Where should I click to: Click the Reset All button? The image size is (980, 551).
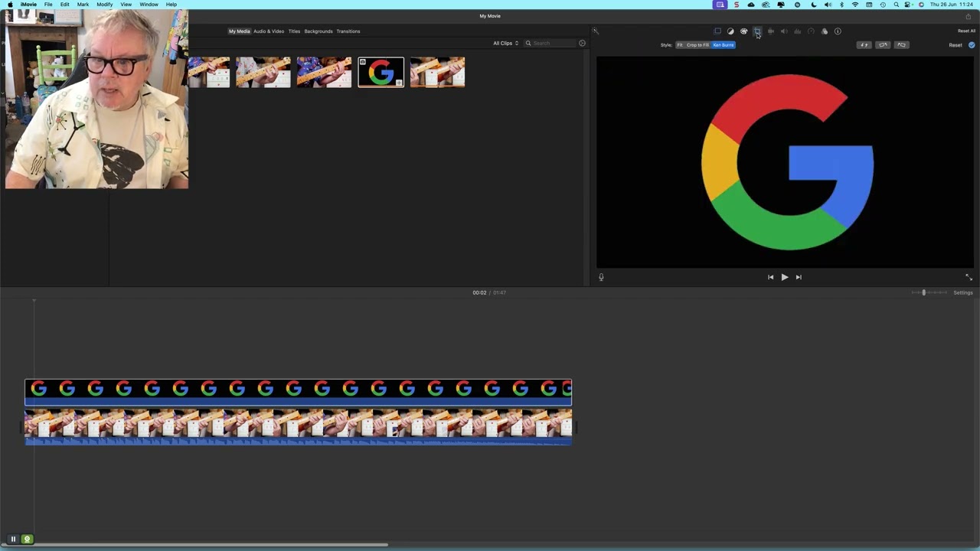tap(966, 31)
